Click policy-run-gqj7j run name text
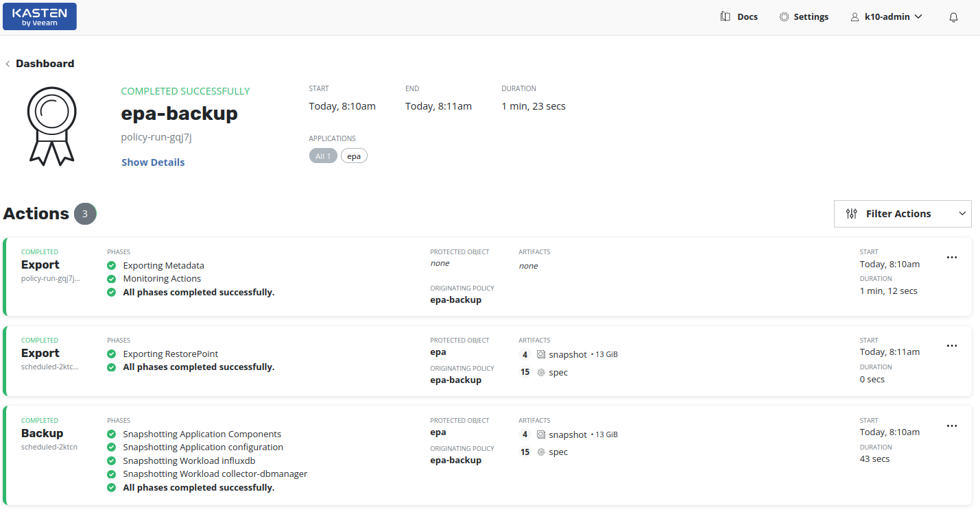This screenshot has width=980, height=516. tap(156, 138)
